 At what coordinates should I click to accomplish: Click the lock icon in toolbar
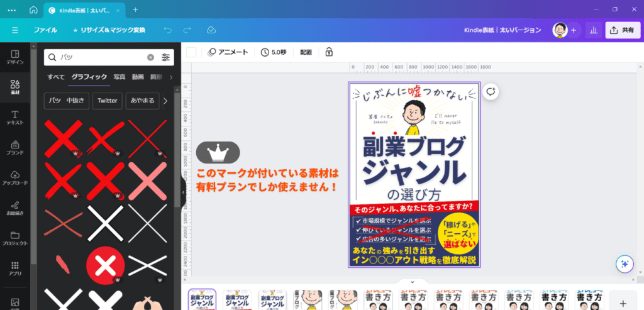(328, 52)
